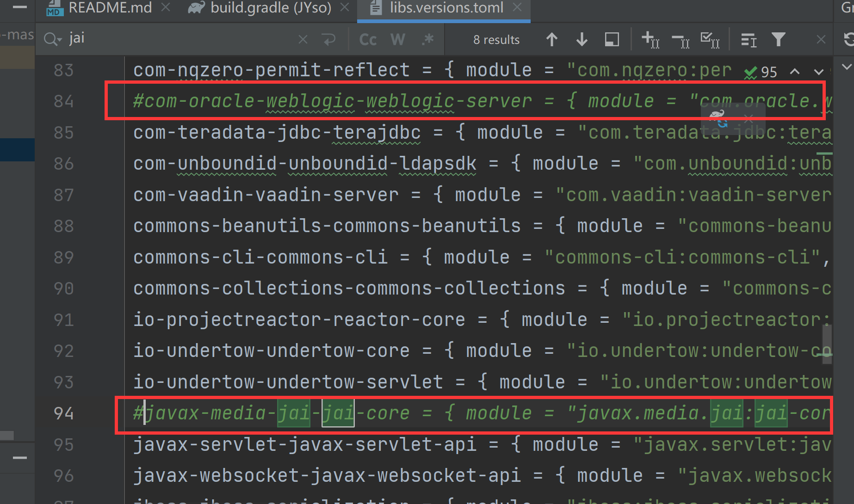Close the find bar
The image size is (854, 504).
pyautogui.click(x=821, y=40)
